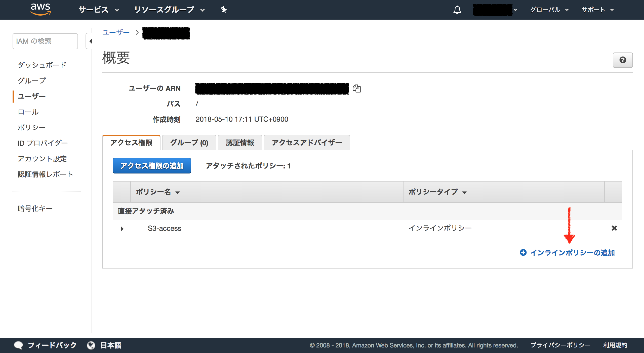Viewport: 644px width, 353px height.
Task: Open the help panel via the question mark icon
Action: click(623, 60)
